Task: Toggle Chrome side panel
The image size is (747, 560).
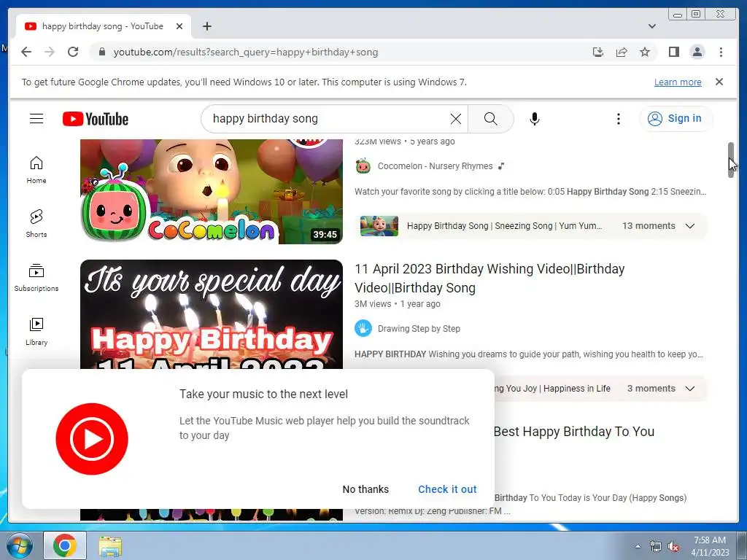Action: 673,52
